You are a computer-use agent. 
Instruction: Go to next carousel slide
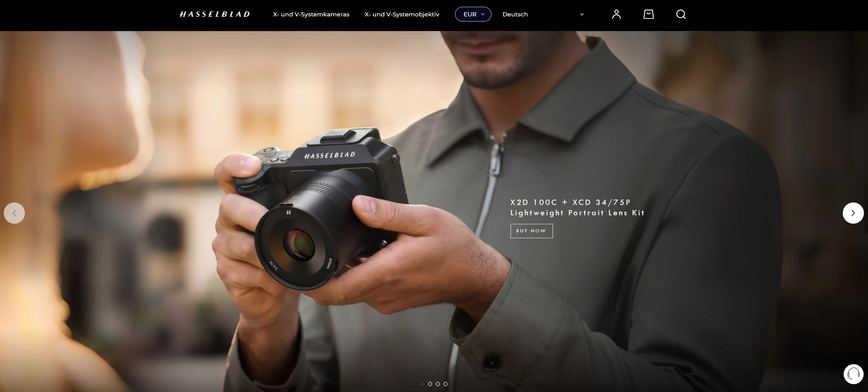pyautogui.click(x=853, y=213)
